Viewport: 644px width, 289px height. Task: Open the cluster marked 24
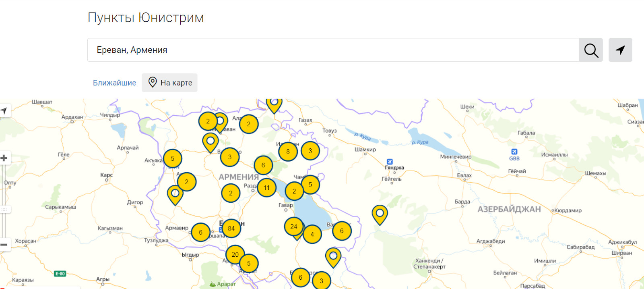(294, 227)
